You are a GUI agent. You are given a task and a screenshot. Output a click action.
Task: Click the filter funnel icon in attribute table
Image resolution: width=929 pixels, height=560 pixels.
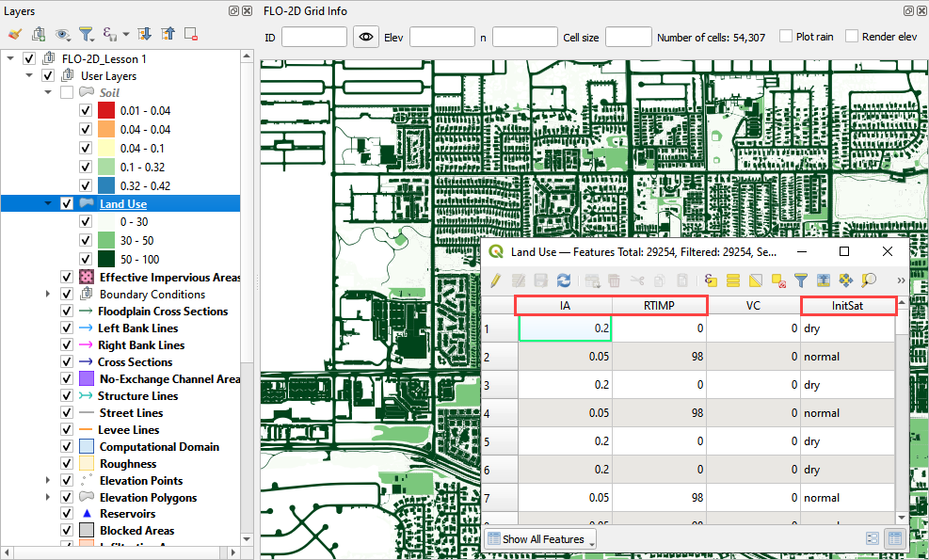click(801, 280)
